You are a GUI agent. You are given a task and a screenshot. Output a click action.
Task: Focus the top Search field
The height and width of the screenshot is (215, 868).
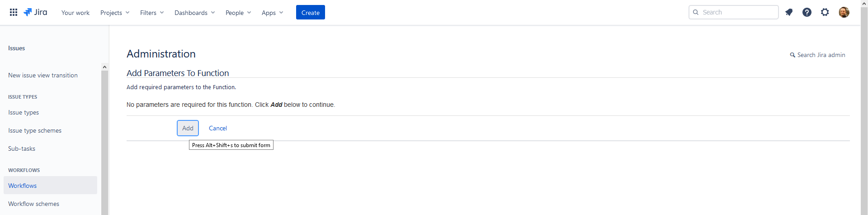738,12
